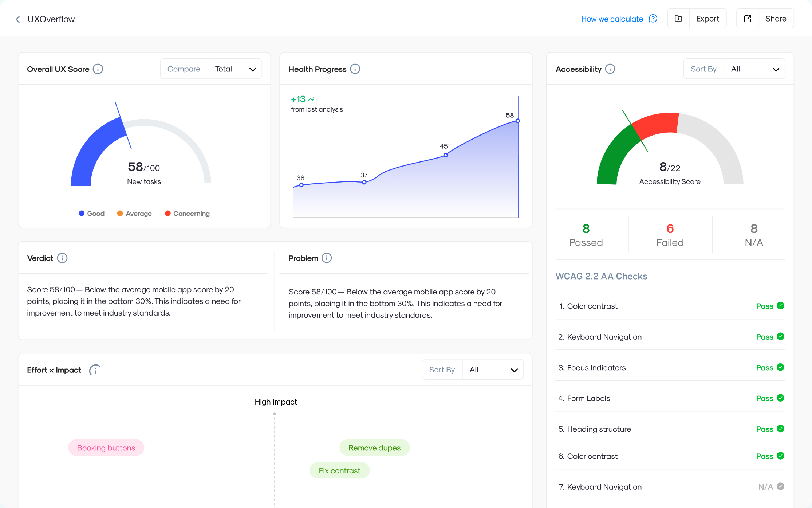Click Pass checkmark for Heading structure
This screenshot has height=508, width=812.
pos(780,429)
